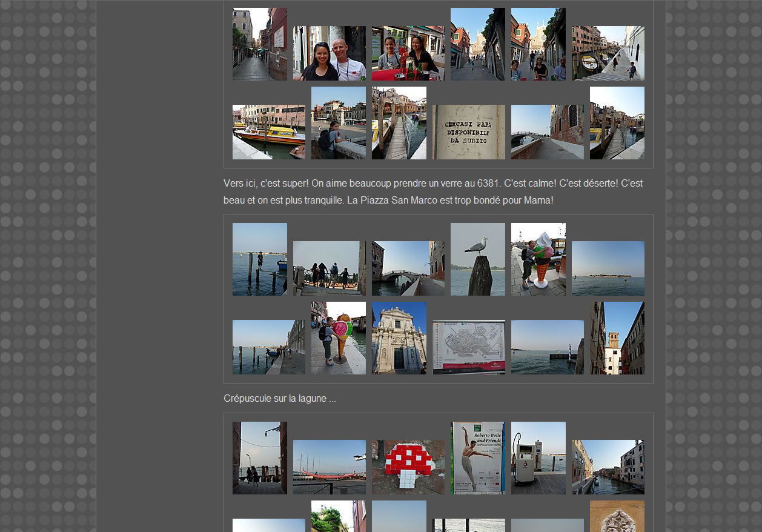Click the fuel pump by lagoon photo
Screen dimensions: 762x532
point(538,458)
